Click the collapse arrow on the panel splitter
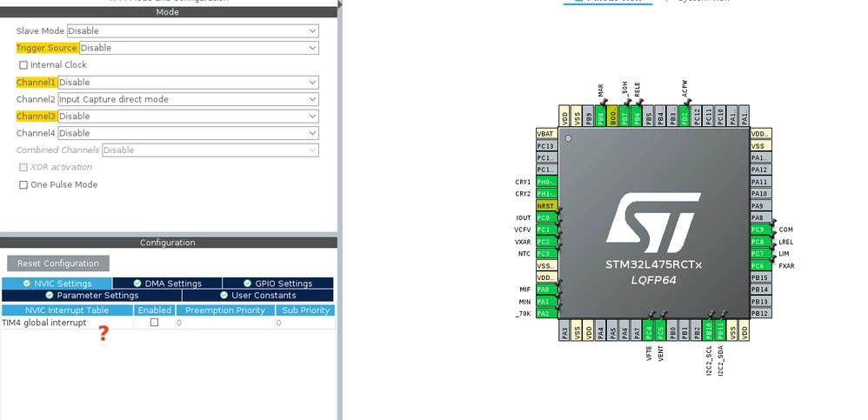This screenshot has width=868, height=420. click(340, 4)
